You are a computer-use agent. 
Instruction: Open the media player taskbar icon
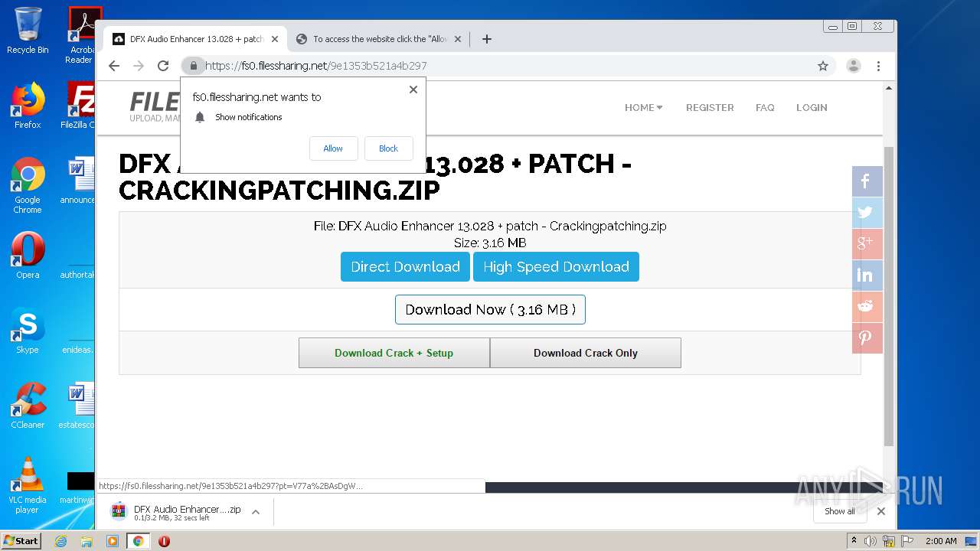coord(113,541)
